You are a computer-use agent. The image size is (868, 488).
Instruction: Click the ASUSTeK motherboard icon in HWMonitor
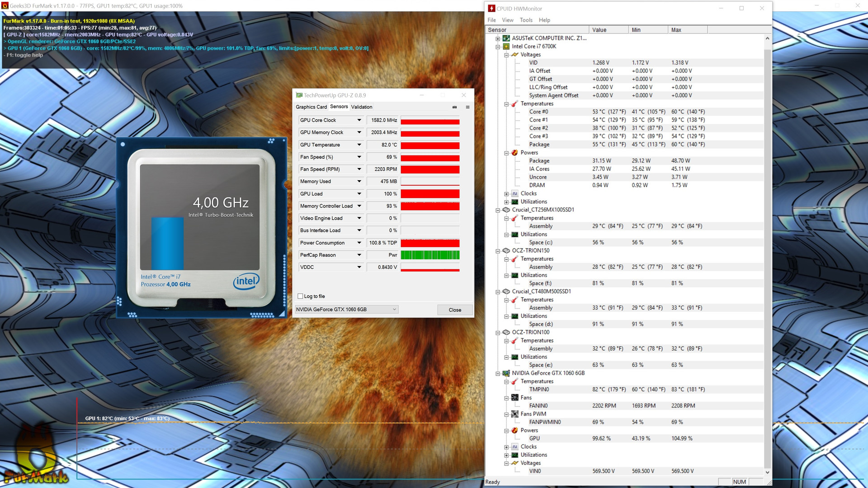[x=506, y=38]
